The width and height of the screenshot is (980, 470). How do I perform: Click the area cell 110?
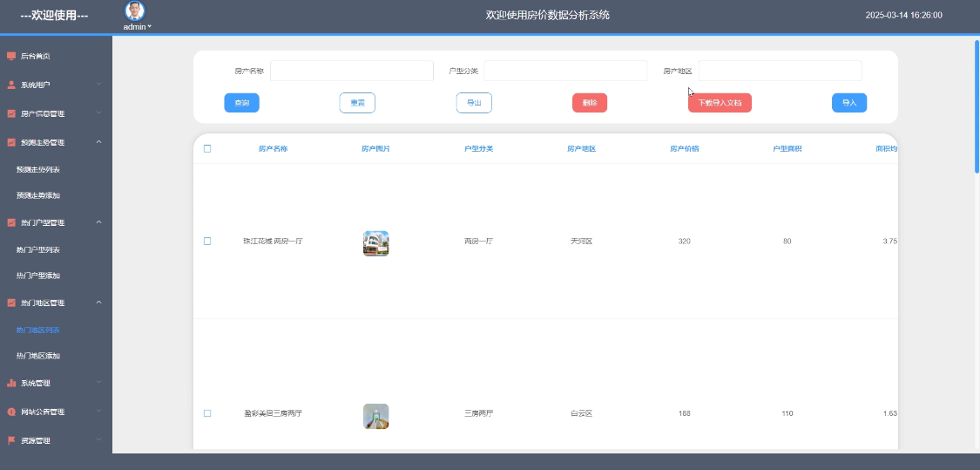787,413
